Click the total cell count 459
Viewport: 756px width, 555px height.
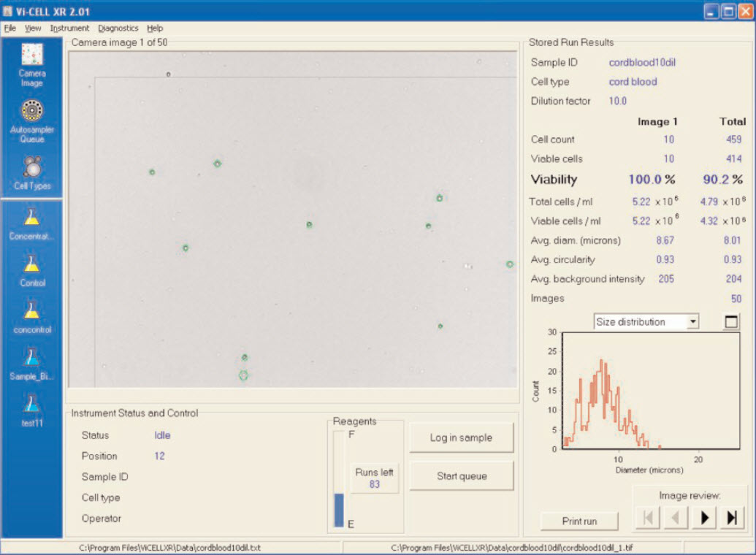point(734,139)
